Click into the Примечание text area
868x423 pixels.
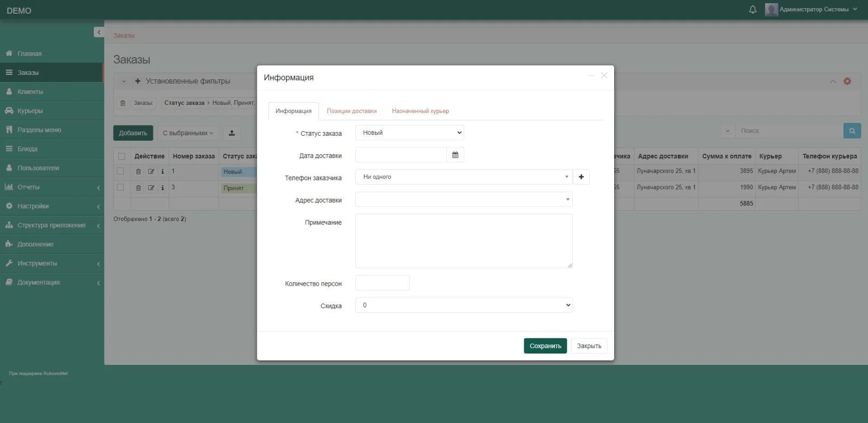click(x=464, y=241)
